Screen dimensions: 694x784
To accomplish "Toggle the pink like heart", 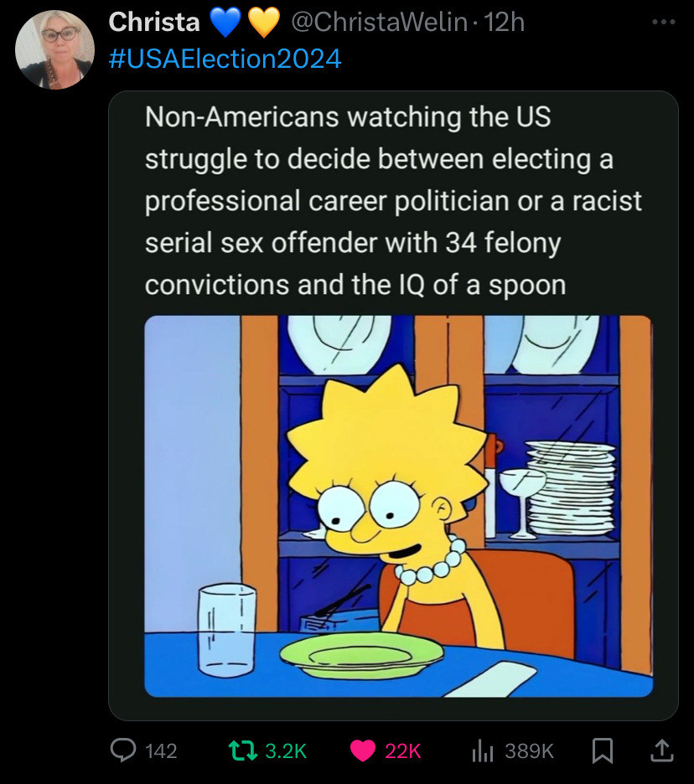I will coord(363,750).
